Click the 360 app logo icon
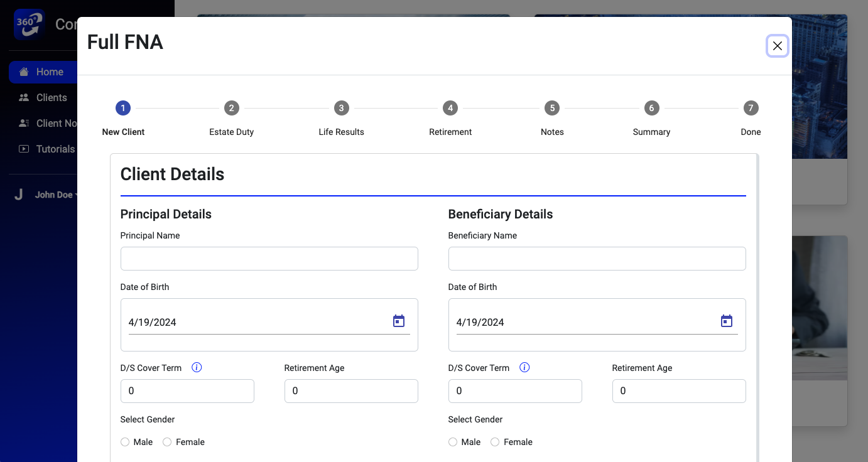Viewport: 868px width, 462px height. point(30,24)
